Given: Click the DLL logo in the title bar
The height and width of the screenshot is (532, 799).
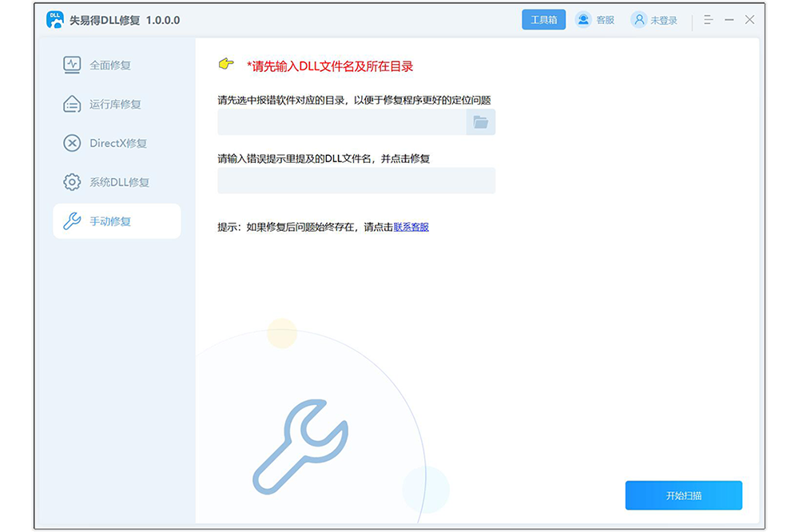Looking at the screenshot, I should [x=54, y=19].
